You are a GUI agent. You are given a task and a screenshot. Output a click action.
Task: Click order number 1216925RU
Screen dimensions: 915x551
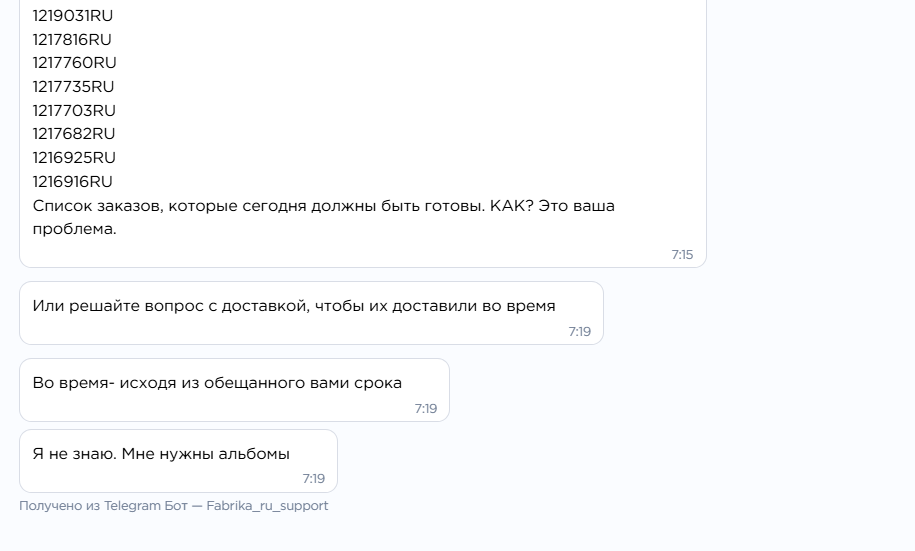click(74, 158)
